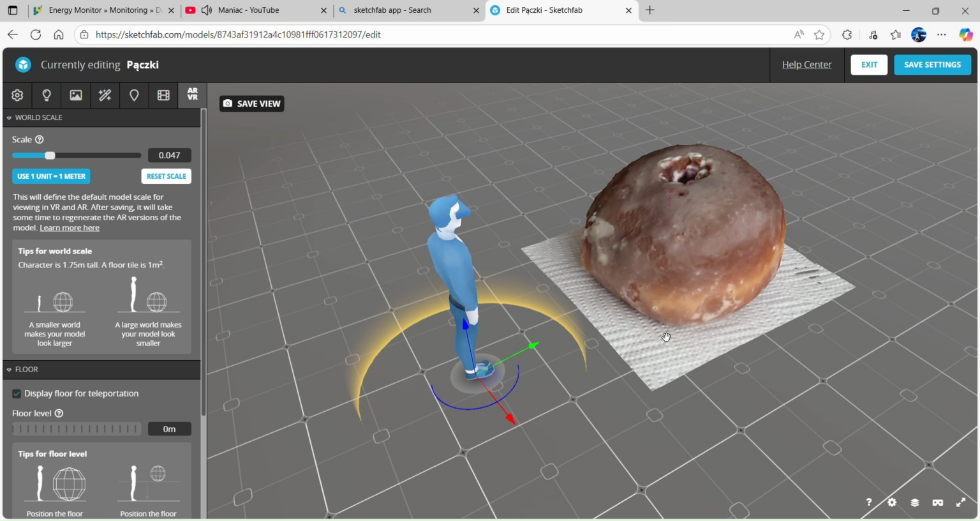The height and width of the screenshot is (521, 980).
Task: Open a new browser tab
Action: pyautogui.click(x=650, y=10)
